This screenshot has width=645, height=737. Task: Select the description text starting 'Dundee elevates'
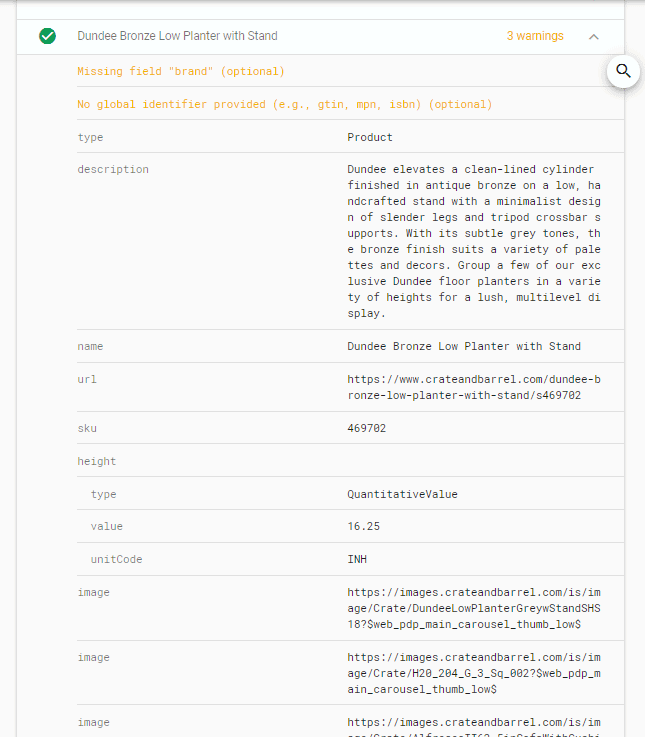coord(474,241)
